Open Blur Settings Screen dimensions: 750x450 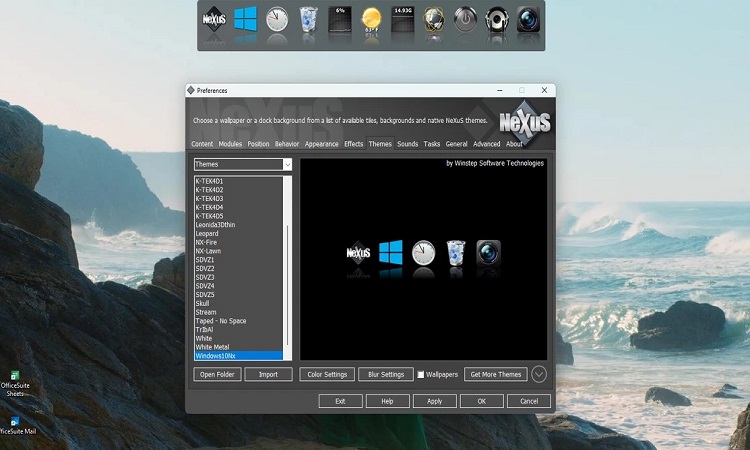[386, 374]
